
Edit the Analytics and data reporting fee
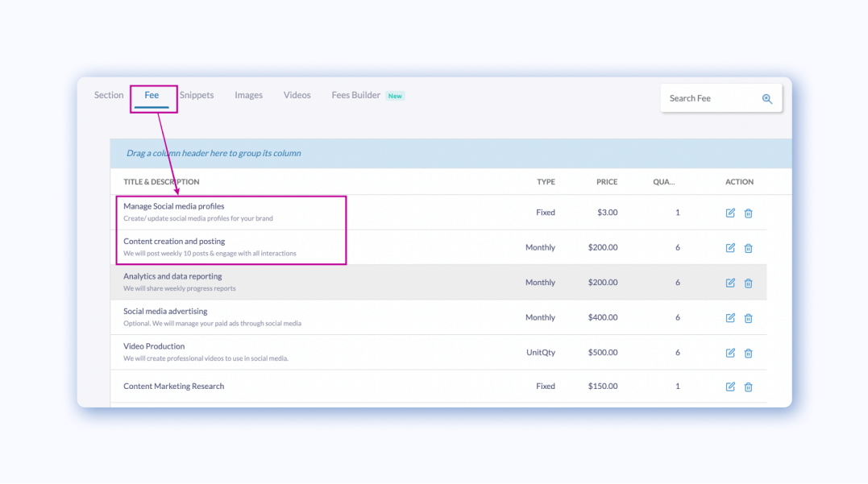(x=730, y=283)
